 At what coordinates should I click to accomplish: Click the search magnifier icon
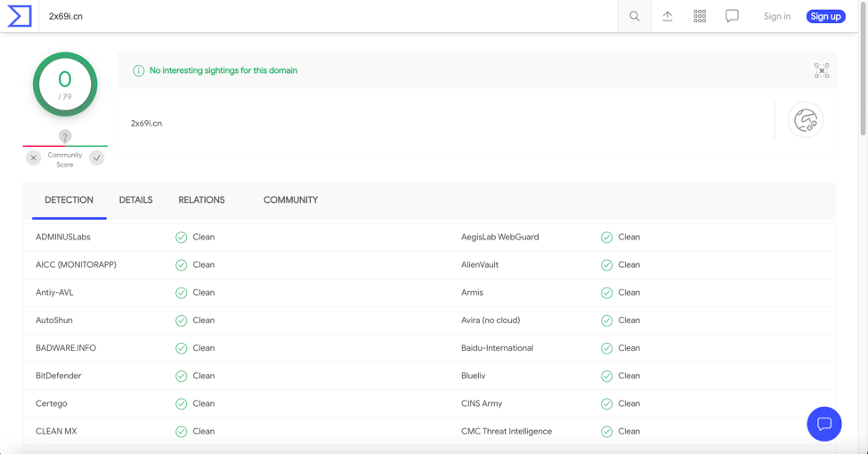point(635,16)
